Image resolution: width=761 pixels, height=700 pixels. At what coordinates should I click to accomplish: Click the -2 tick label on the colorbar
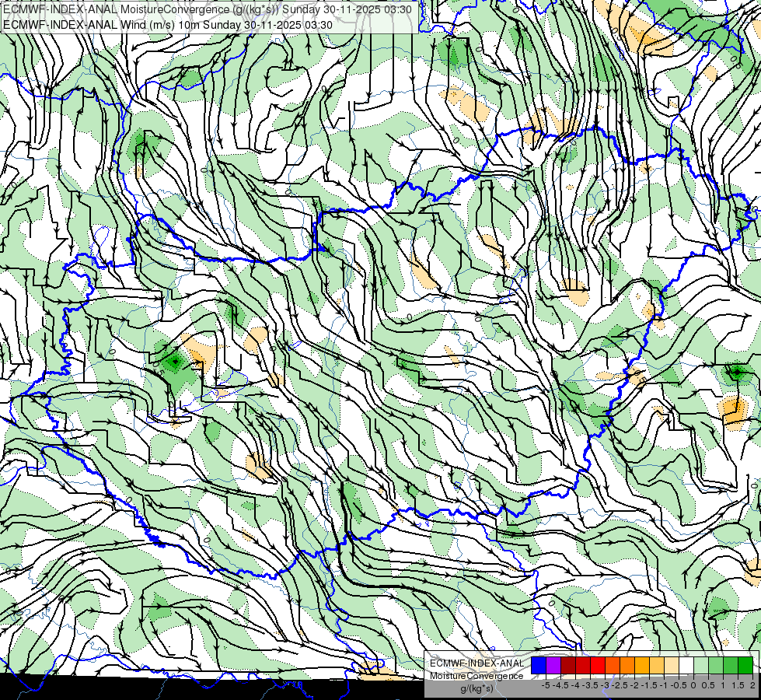coord(634,685)
